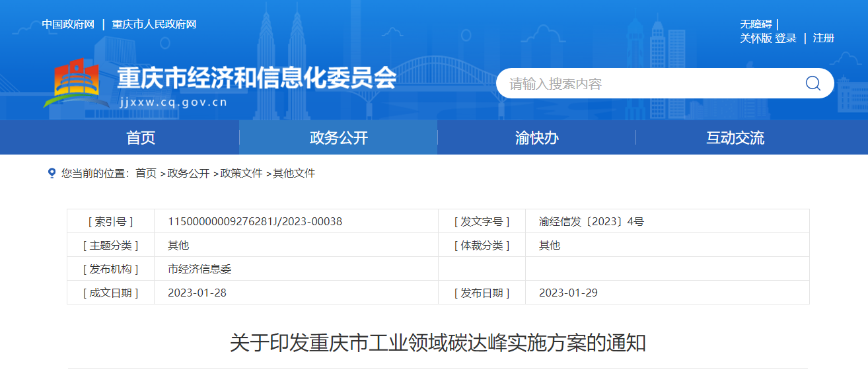Viewport: 868px width, 391px height.
Task: Enable 无障碍 accessibility mode
Action: 756,24
